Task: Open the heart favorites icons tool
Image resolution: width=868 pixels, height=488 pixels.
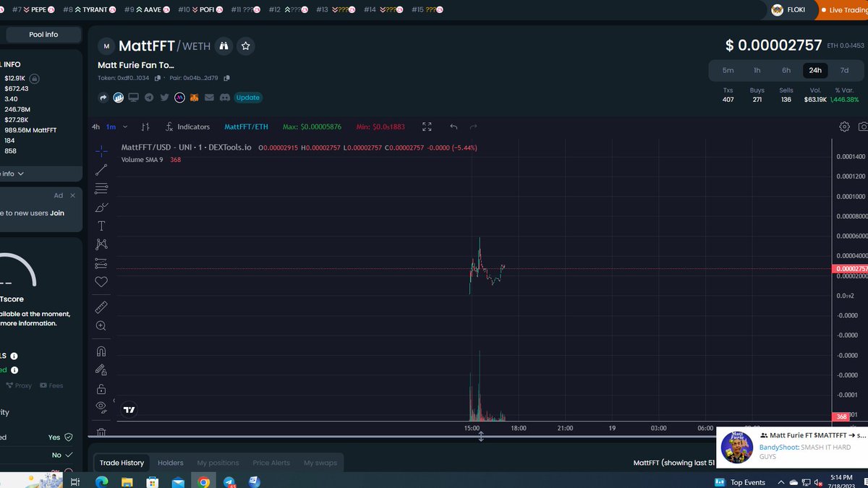Action: 101,282
